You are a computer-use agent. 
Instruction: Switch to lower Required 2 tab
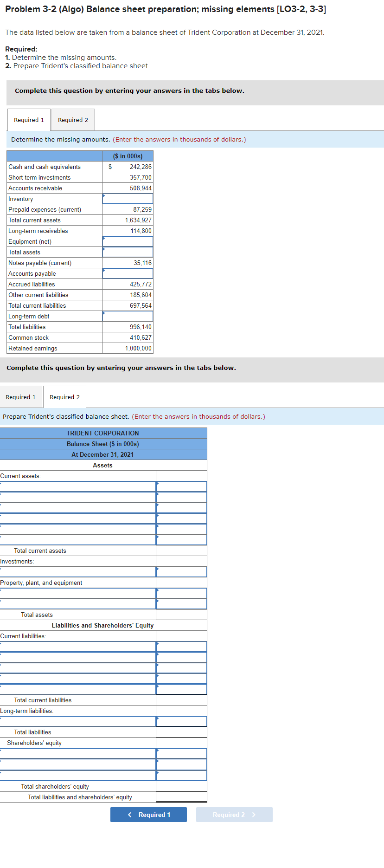click(64, 397)
